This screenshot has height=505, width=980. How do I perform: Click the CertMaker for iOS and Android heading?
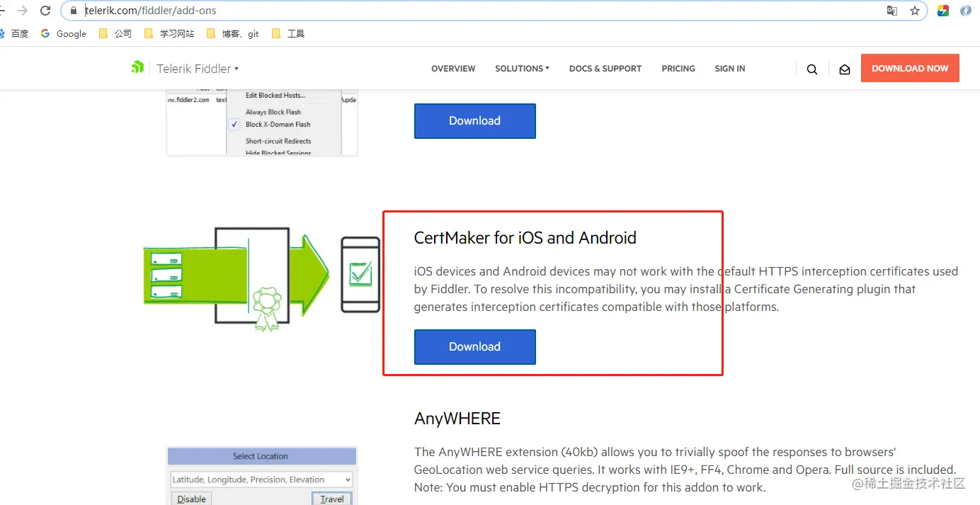pos(525,238)
